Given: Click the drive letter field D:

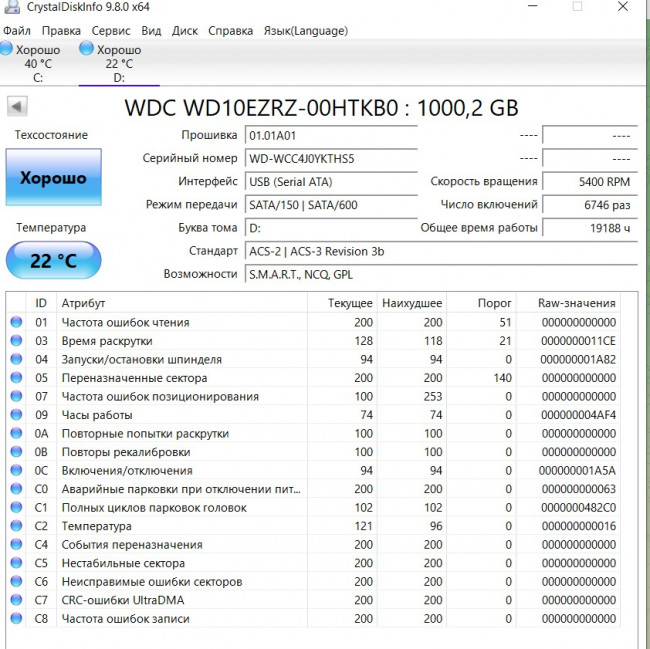Looking at the screenshot, I should 331,228.
